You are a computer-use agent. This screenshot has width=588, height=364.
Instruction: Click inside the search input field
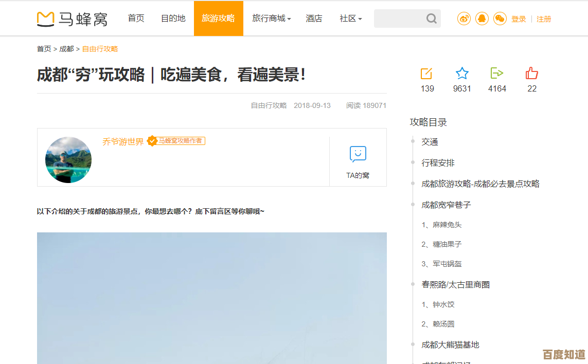[x=399, y=19]
